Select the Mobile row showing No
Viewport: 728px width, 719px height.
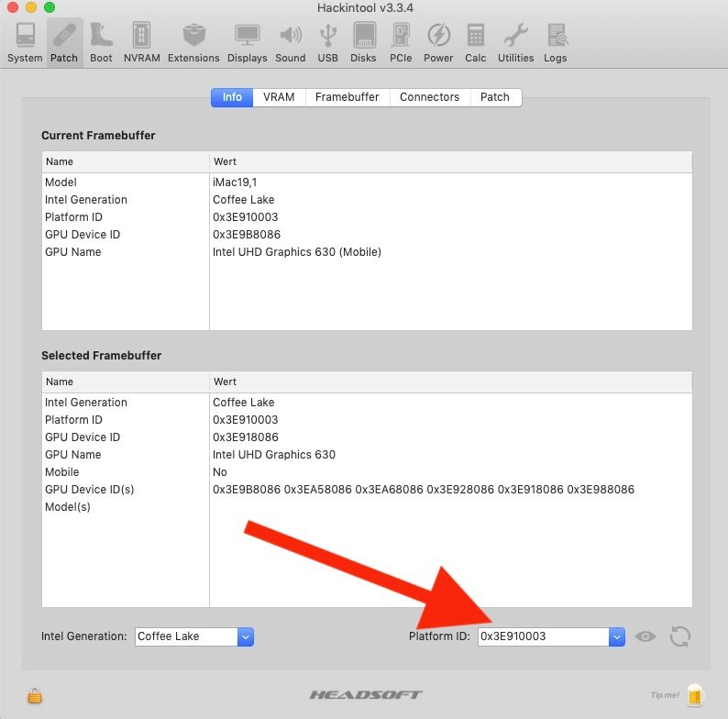367,472
